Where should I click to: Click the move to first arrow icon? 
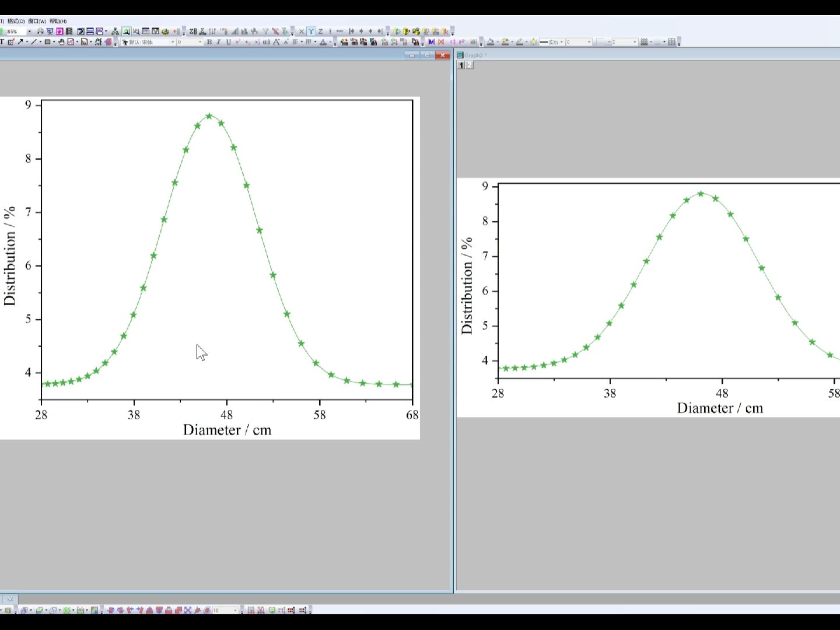tap(351, 31)
